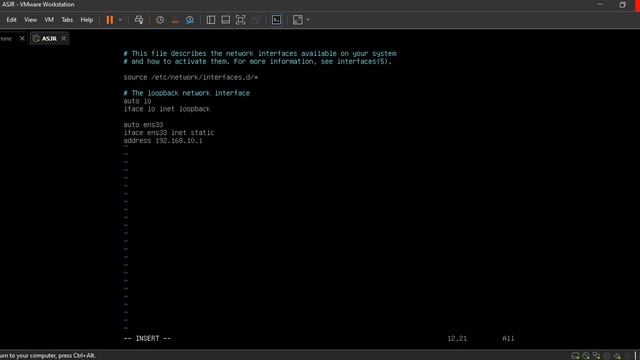640x360 pixels.
Task: Take a snapshot of the VM
Action: tap(160, 20)
